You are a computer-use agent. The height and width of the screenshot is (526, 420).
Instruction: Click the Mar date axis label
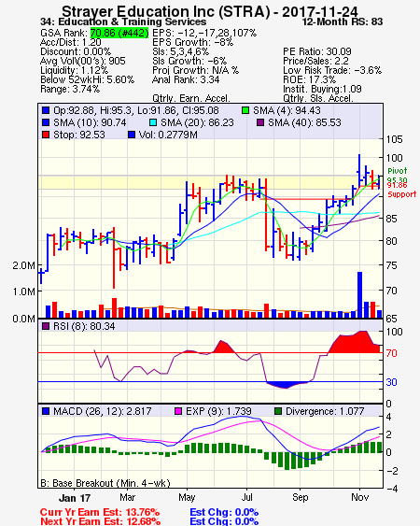(x=127, y=497)
